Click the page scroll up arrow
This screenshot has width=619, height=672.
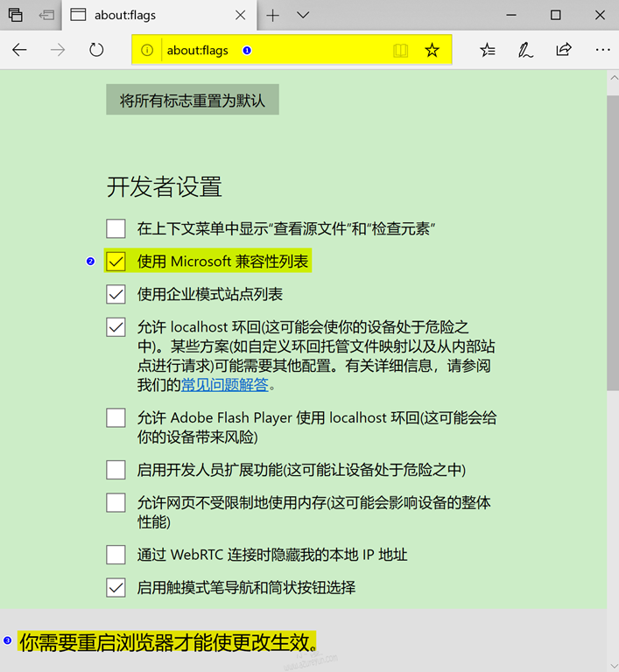614,78
